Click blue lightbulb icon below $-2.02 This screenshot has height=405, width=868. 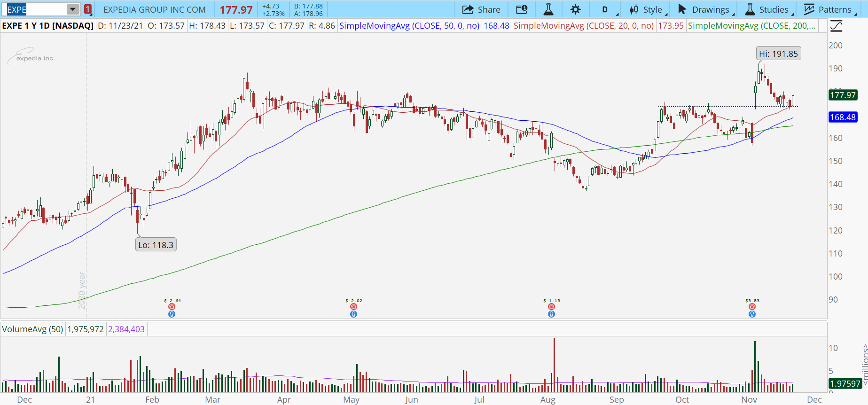pyautogui.click(x=354, y=314)
